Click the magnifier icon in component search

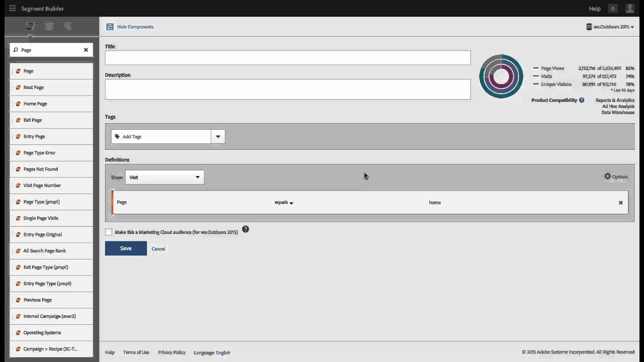click(16, 50)
